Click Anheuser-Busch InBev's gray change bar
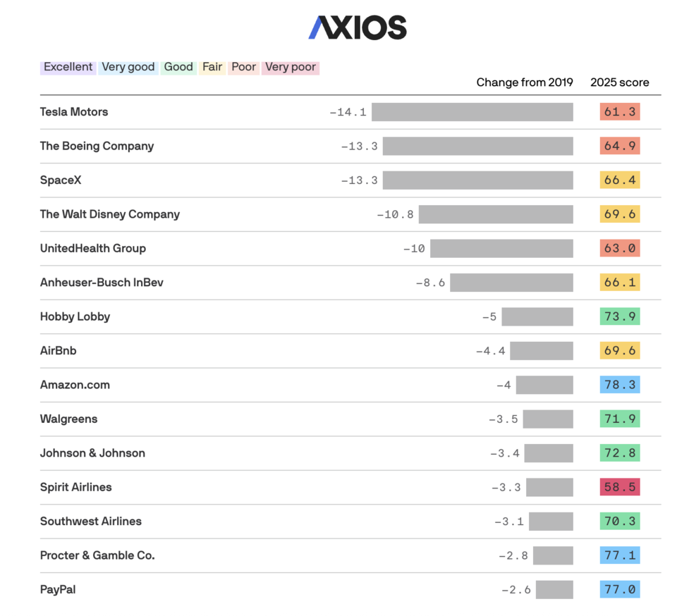The image size is (677, 616). 512,283
